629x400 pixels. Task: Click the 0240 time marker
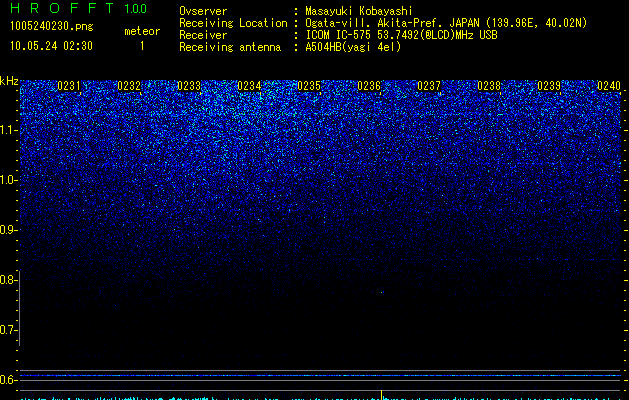(x=609, y=86)
